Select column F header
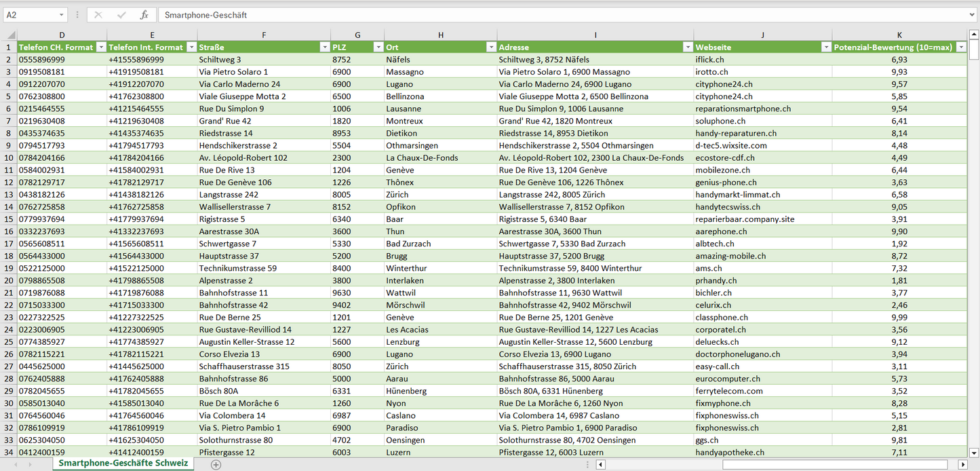The height and width of the screenshot is (471, 980). [x=263, y=35]
